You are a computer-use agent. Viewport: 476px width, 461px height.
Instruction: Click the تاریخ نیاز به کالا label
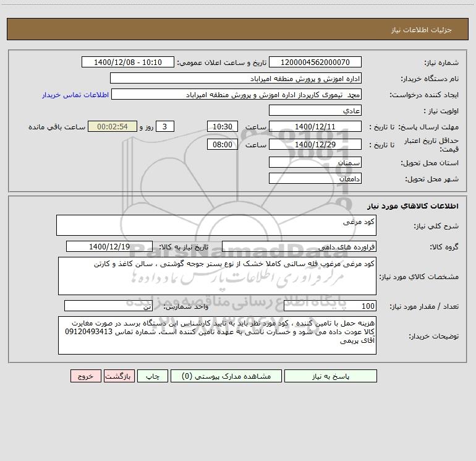point(184,247)
